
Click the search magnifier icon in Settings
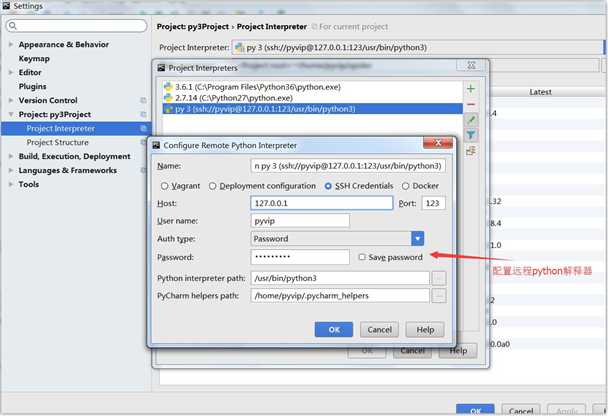13,26
